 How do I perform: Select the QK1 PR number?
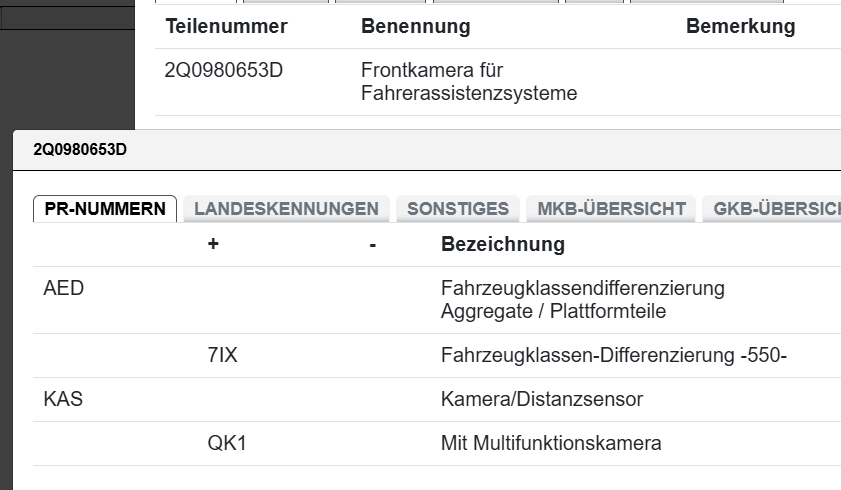click(226, 444)
